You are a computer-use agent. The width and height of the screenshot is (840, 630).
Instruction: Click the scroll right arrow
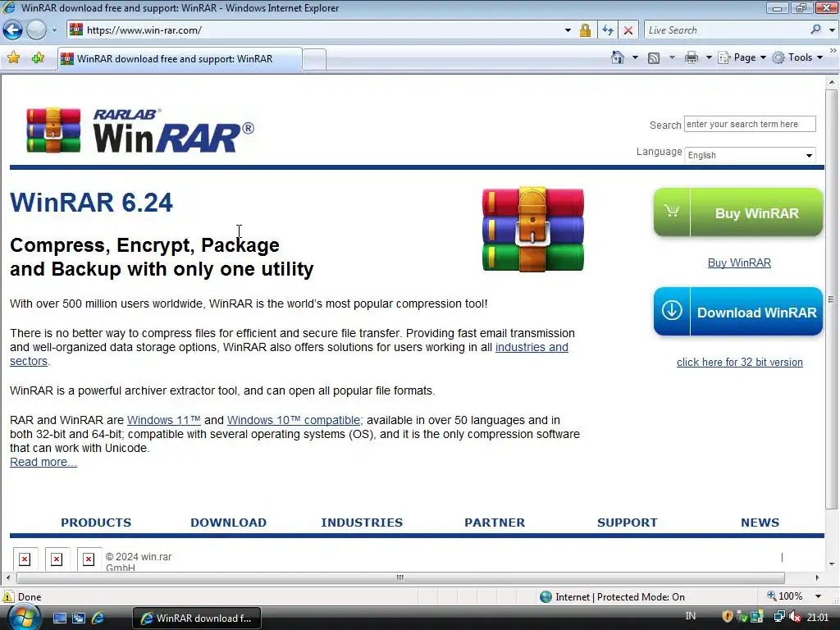coord(817,577)
